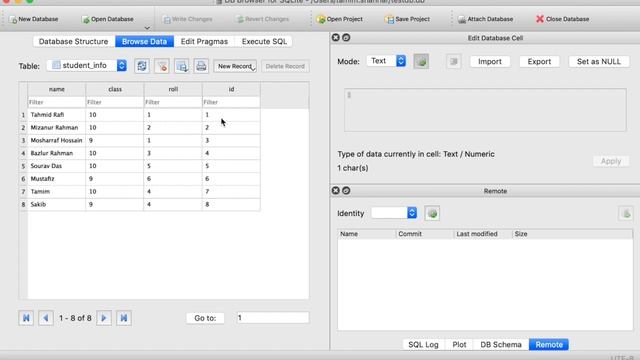This screenshot has height=360, width=640.
Task: Click the Delete Record button
Action: (285, 66)
